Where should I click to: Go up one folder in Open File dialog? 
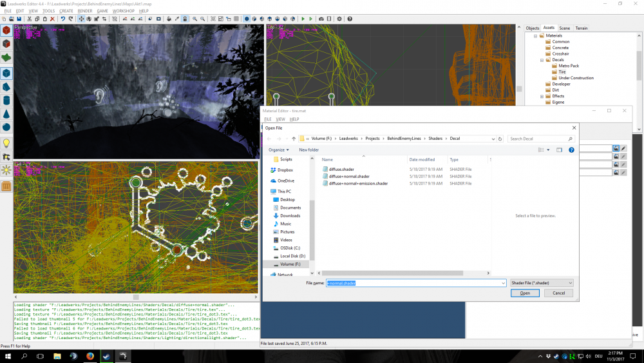coord(294,139)
